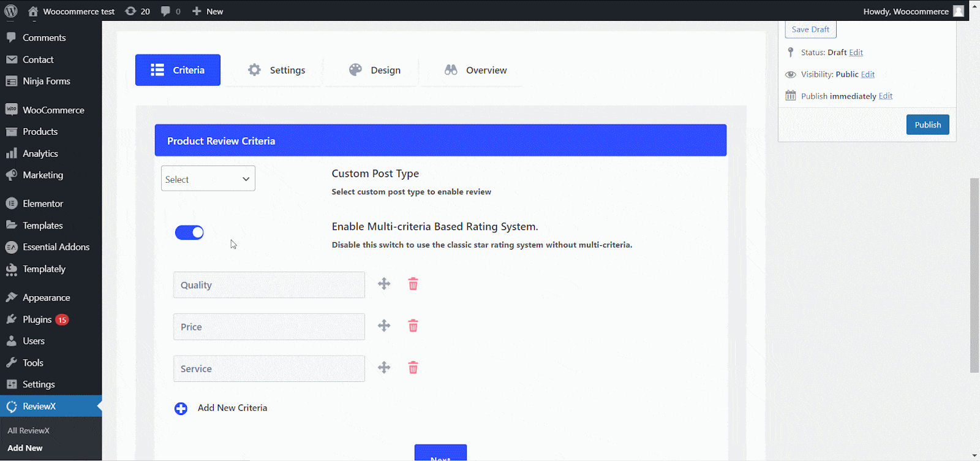Image resolution: width=980 pixels, height=461 pixels.
Task: Click the Users icon in sidebar
Action: click(12, 341)
